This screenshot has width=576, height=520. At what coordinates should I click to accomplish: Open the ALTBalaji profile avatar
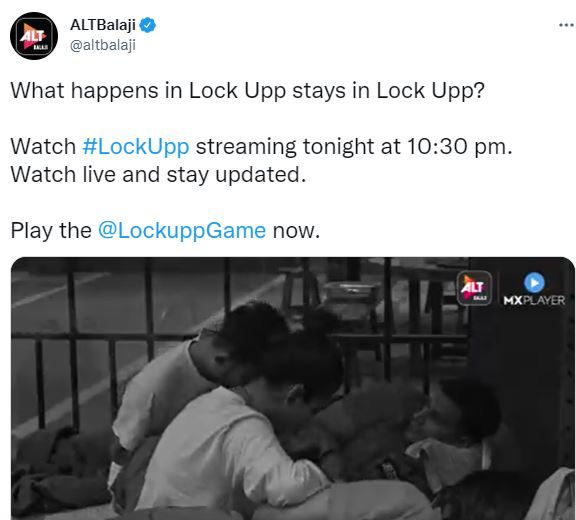pyautogui.click(x=34, y=36)
